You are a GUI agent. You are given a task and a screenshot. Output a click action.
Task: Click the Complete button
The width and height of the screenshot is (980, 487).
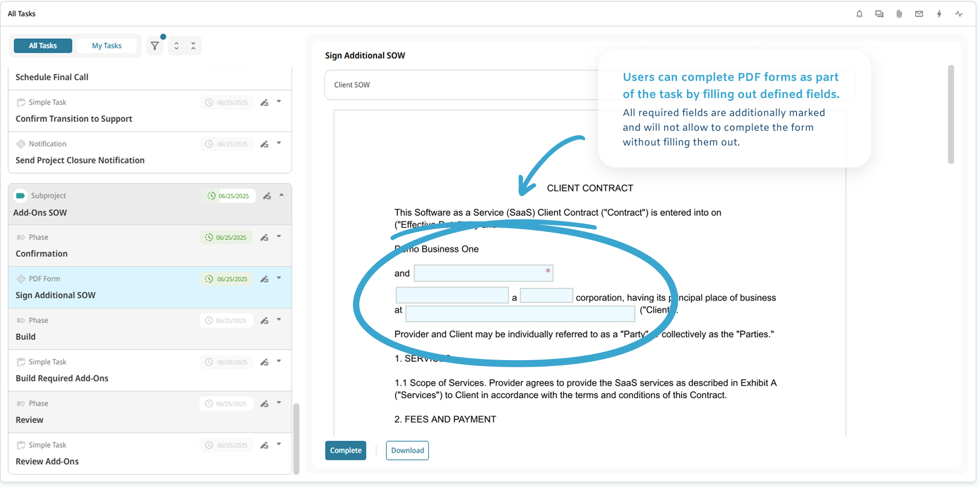click(345, 451)
